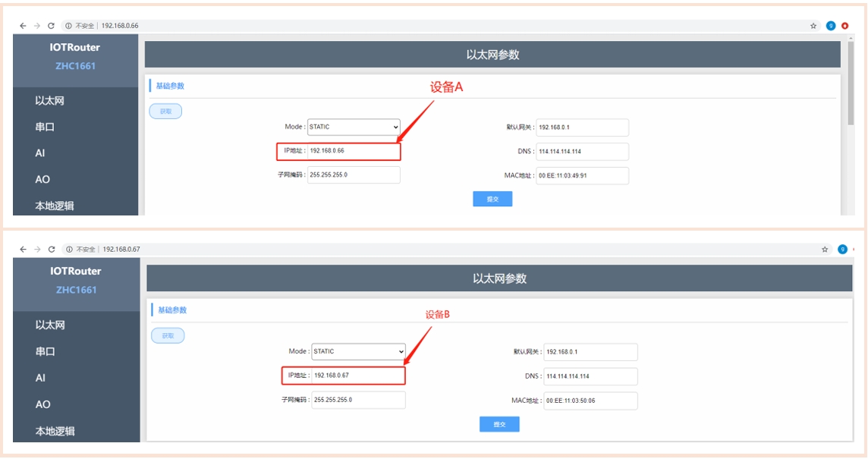Select AO in the 192.168.0.67 sidebar
Screen dimensions: 868x459
tap(42, 404)
